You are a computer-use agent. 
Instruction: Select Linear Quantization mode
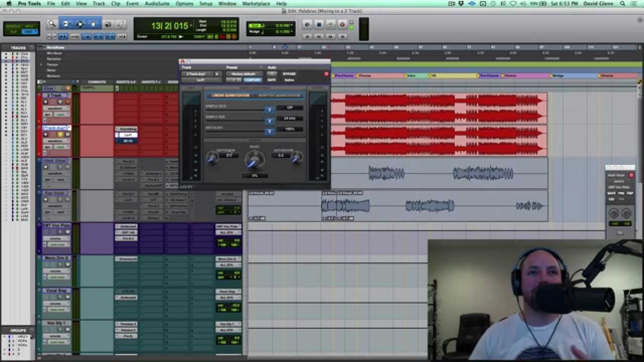click(x=230, y=96)
